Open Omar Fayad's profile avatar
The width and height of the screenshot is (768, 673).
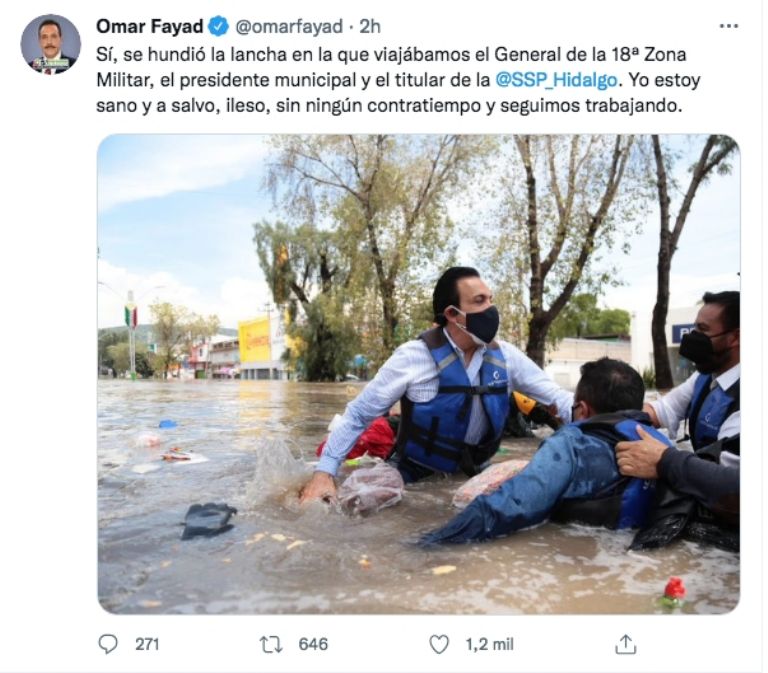[50, 44]
